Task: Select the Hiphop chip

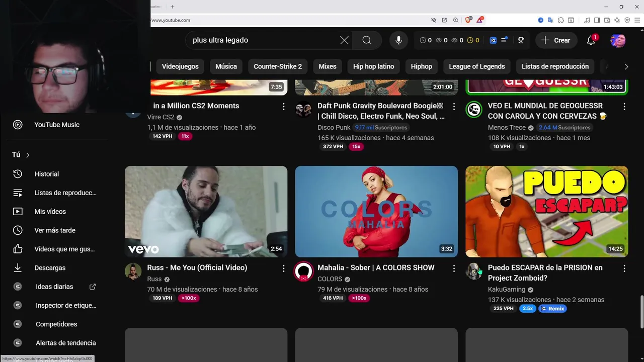Action: pos(422,66)
